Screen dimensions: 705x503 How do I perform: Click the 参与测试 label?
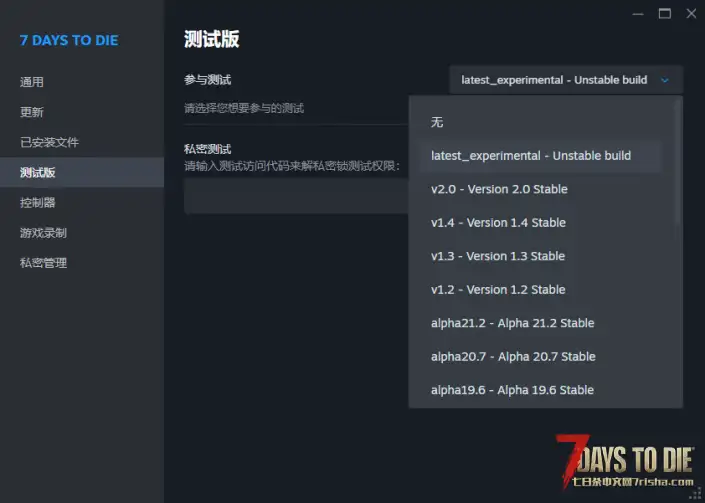click(208, 80)
